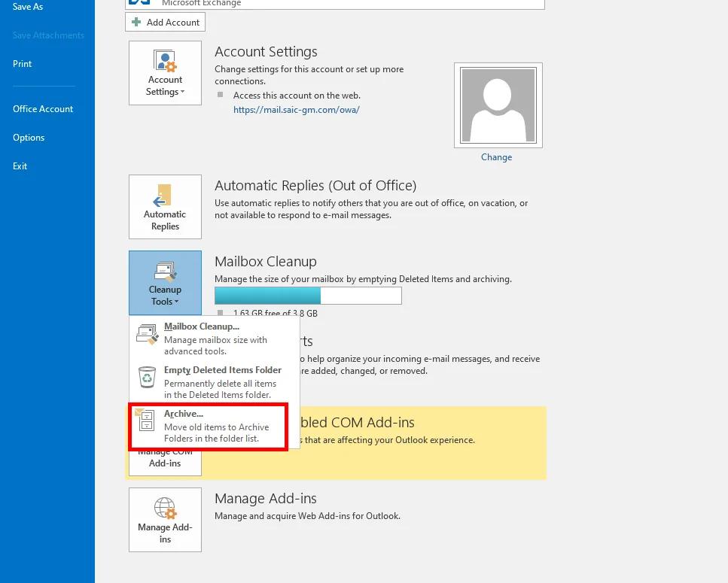Click the mailbox storage usage progress bar
Image resolution: width=728 pixels, height=583 pixels.
[308, 296]
